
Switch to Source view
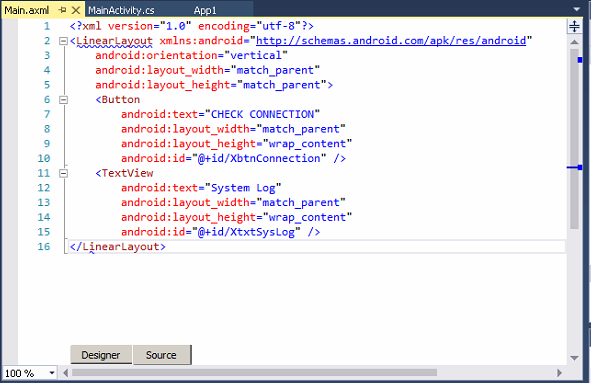coord(161,355)
